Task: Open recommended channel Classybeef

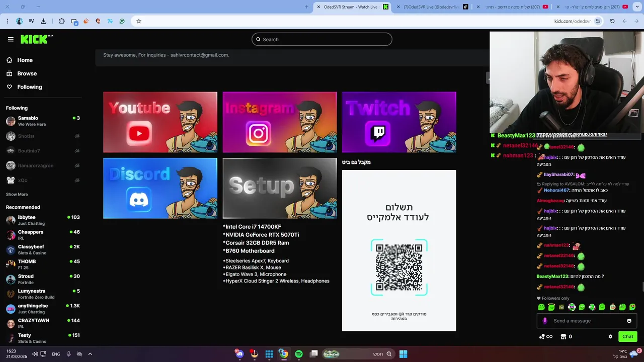Action: pyautogui.click(x=43, y=249)
